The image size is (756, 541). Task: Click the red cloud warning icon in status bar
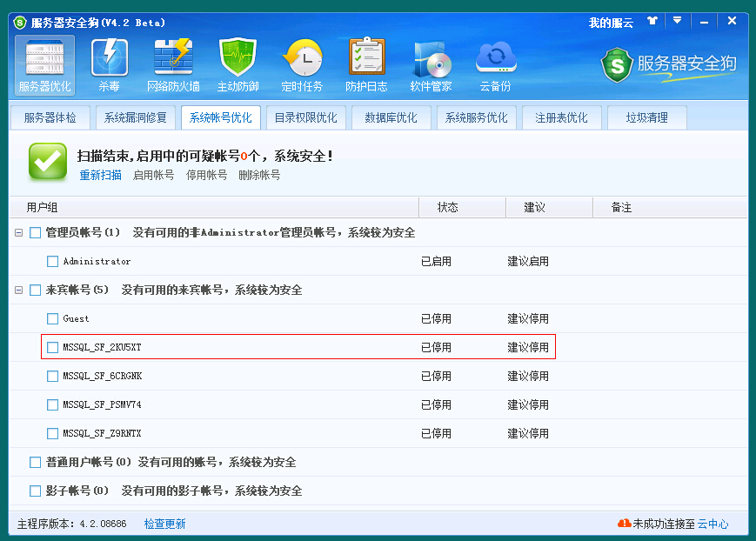[624, 523]
